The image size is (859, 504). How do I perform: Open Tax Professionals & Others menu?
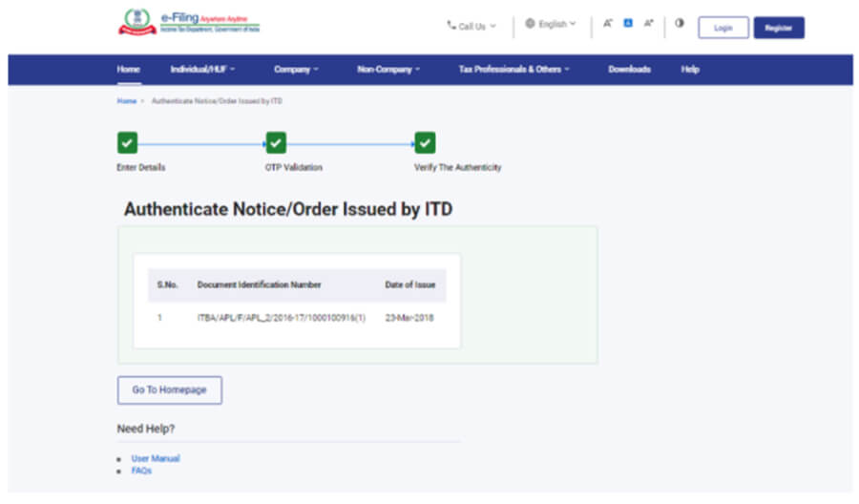click(x=513, y=70)
